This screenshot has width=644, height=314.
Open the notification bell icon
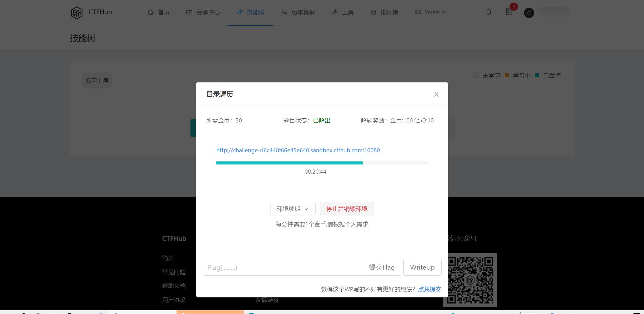(488, 12)
